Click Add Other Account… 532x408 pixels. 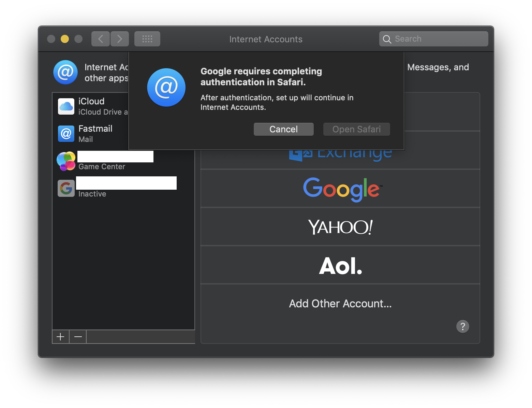tap(340, 304)
